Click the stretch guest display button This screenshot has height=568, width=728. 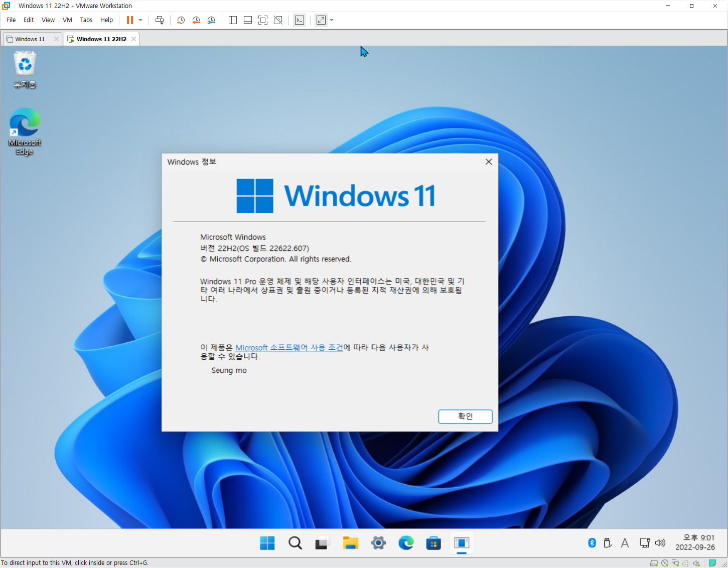pos(321,20)
